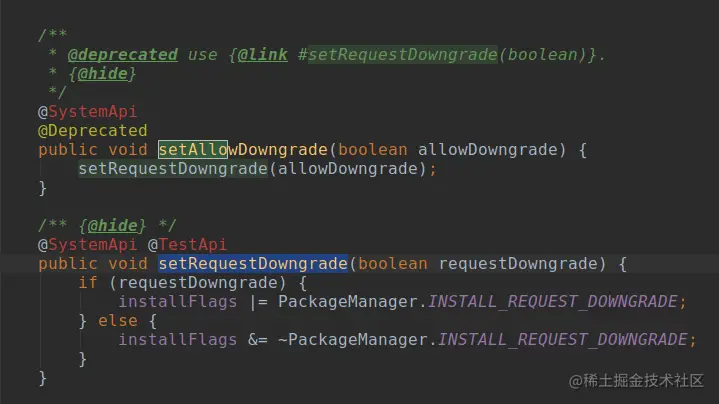Image resolution: width=719 pixels, height=404 pixels.
Task: Click the @TestApi annotation
Action: click(x=188, y=244)
